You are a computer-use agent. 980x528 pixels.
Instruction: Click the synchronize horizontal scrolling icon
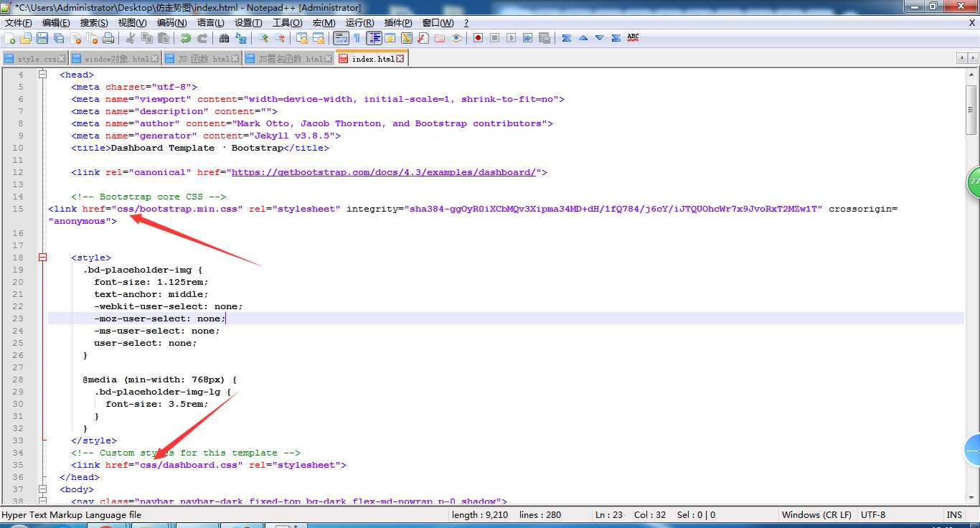click(x=319, y=38)
